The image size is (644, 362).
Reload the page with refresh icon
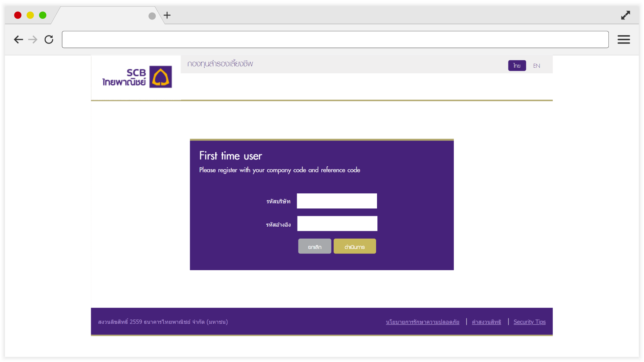coord(49,40)
